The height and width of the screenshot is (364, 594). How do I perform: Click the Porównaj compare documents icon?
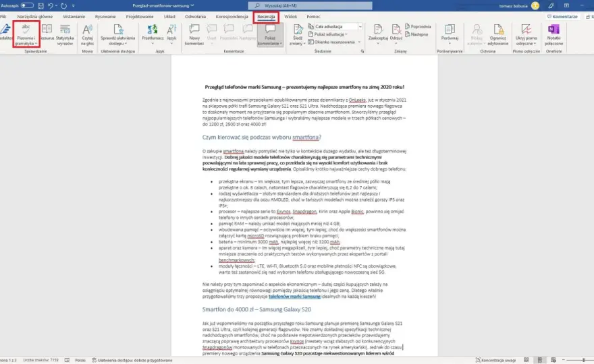coord(450,29)
